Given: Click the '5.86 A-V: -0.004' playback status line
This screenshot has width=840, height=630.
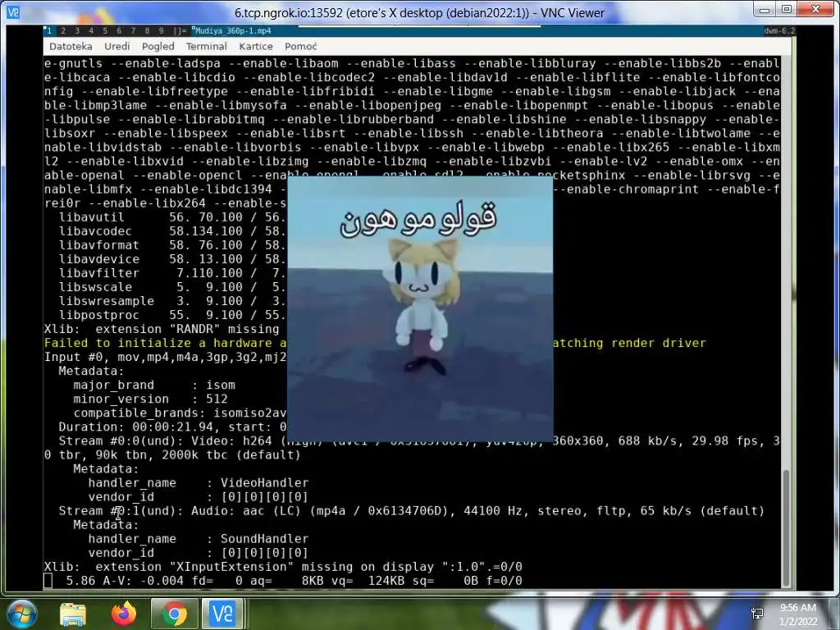Looking at the screenshot, I should [x=294, y=581].
